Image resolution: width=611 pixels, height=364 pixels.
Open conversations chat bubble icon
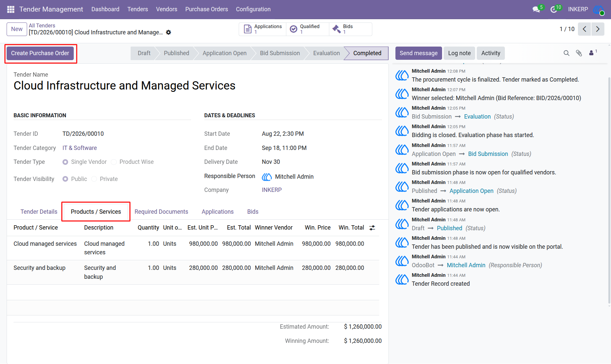click(536, 10)
